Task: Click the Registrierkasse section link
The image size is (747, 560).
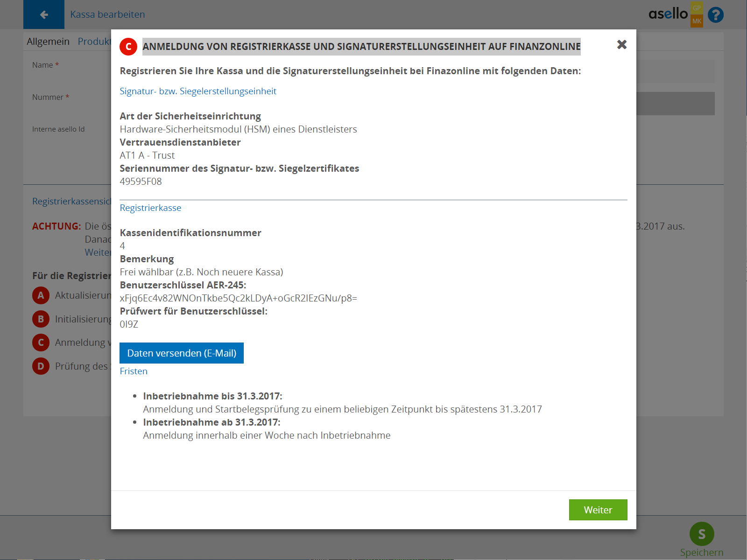Action: [150, 208]
